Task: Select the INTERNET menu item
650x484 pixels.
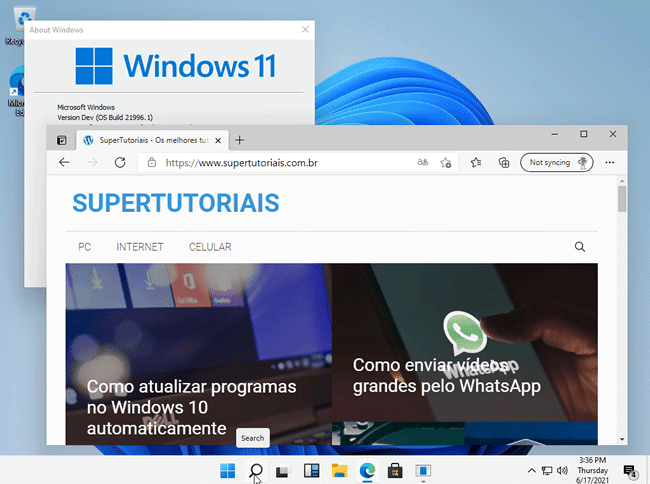Action: point(140,247)
